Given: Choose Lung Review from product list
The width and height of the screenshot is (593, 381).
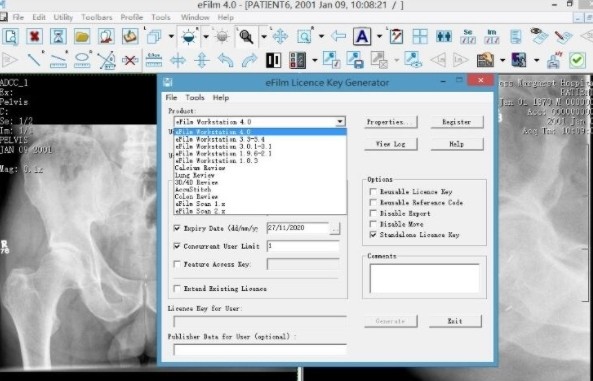Looking at the screenshot, I should [260, 175].
